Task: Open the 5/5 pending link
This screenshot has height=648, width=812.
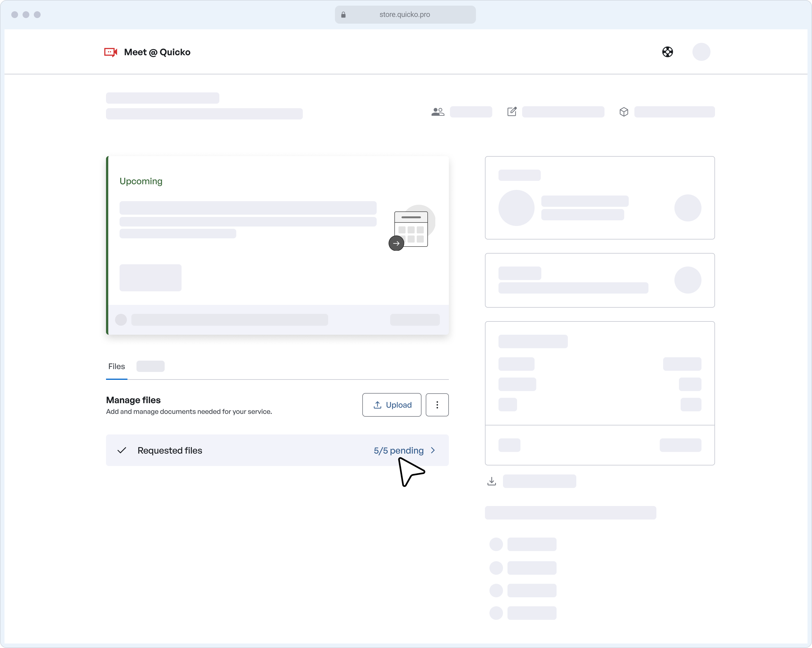Action: (x=398, y=451)
